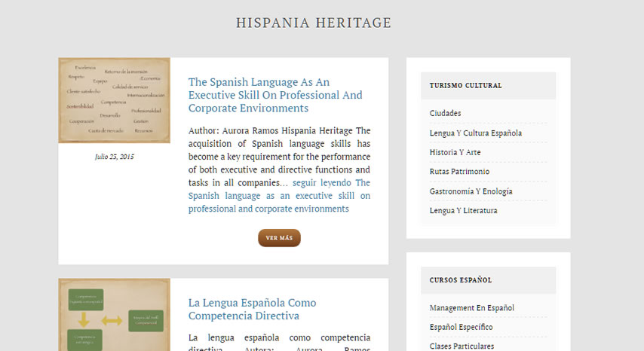Click the 'seguir leyendo' continue reading link
Viewport: 644px width, 351px height.
279,196
